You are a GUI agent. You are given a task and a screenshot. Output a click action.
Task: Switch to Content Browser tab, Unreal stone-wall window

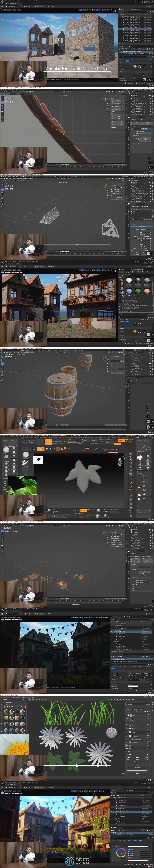[x=136, y=9]
